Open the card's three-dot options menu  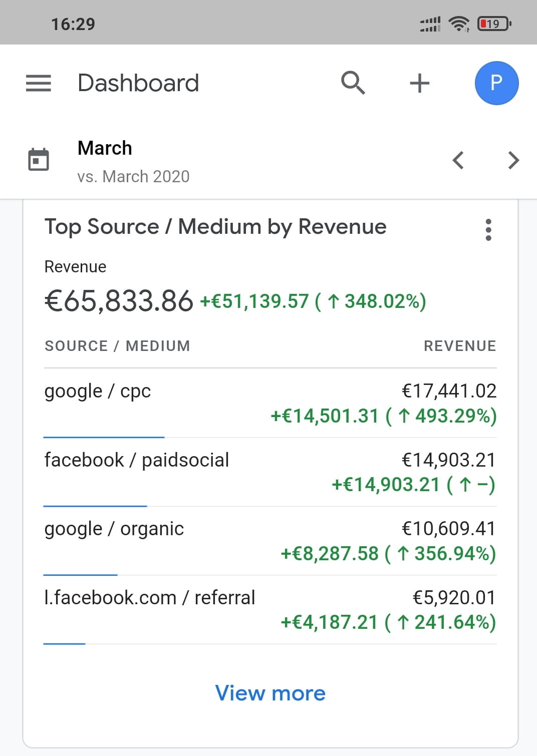[x=488, y=230]
